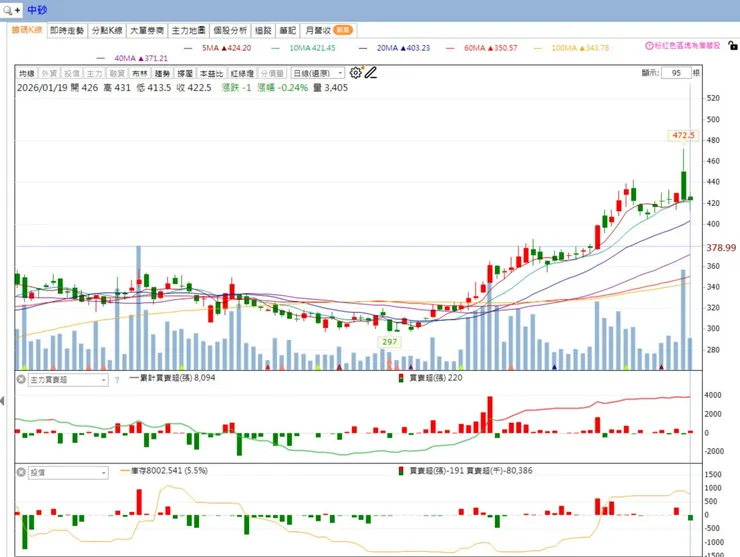The image size is (740, 557).
Task: Click the 中砂 stock name title
Action: pyautogui.click(x=37, y=10)
